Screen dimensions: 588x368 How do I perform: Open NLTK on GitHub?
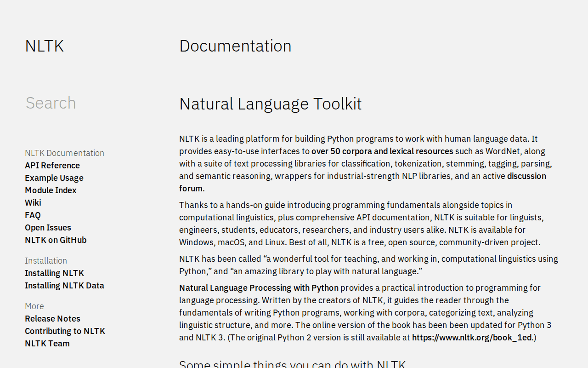(56, 240)
